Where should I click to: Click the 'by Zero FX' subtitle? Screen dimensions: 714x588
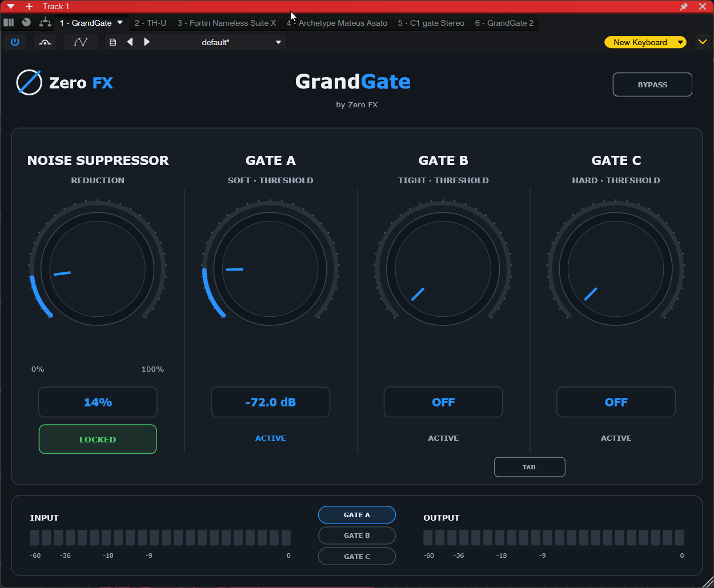click(x=357, y=104)
